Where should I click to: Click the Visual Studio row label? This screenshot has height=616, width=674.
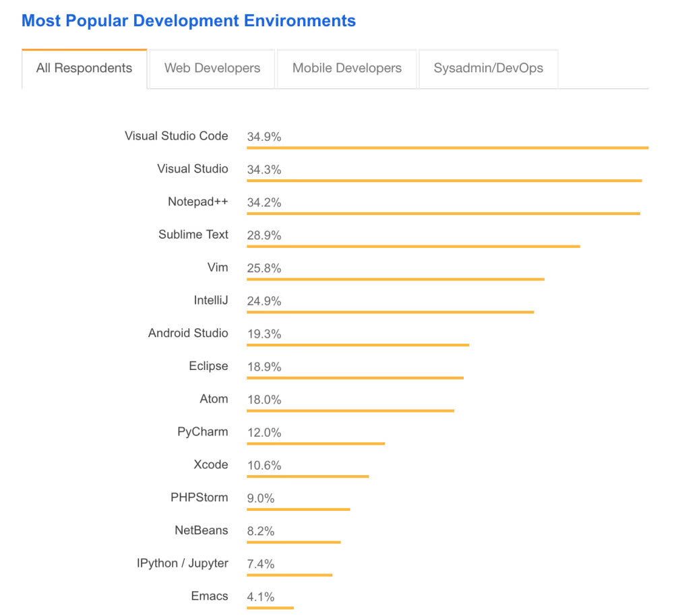point(193,168)
